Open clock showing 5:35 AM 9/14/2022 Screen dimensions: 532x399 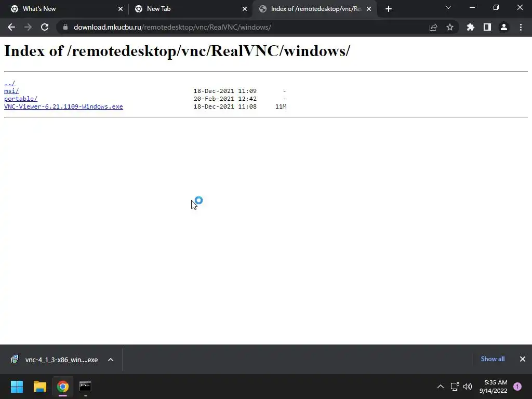pyautogui.click(x=494, y=387)
